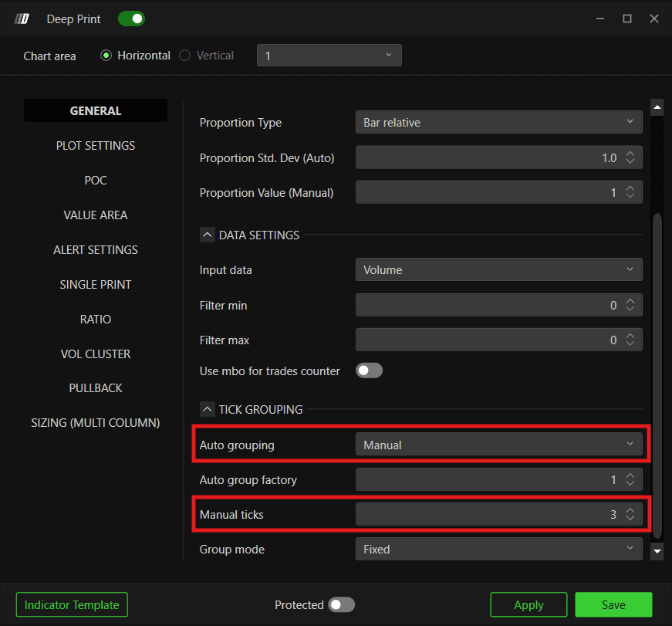672x626 pixels.
Task: Click the Apply button
Action: point(528,604)
